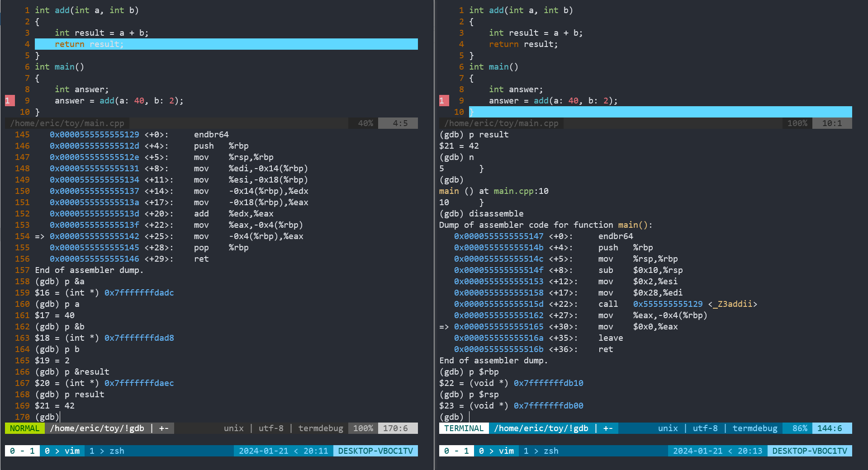Image resolution: width=868 pixels, height=470 pixels.
Task: Click the TERMINAL mode indicator
Action: pos(464,428)
